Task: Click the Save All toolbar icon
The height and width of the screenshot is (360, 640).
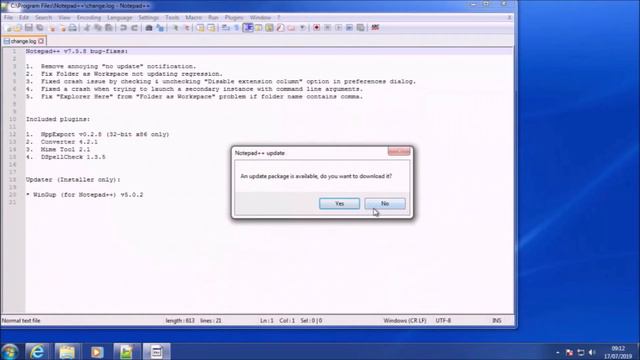Action: [x=40, y=28]
